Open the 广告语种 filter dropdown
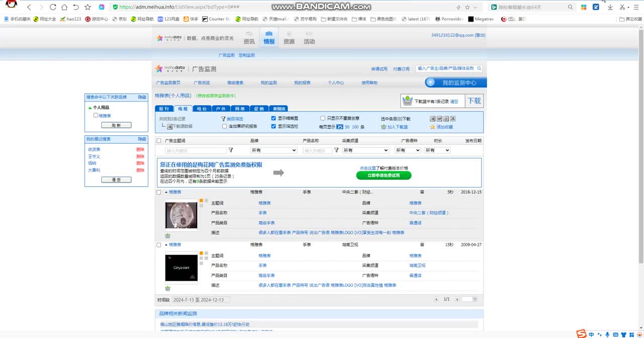 click(x=408, y=150)
